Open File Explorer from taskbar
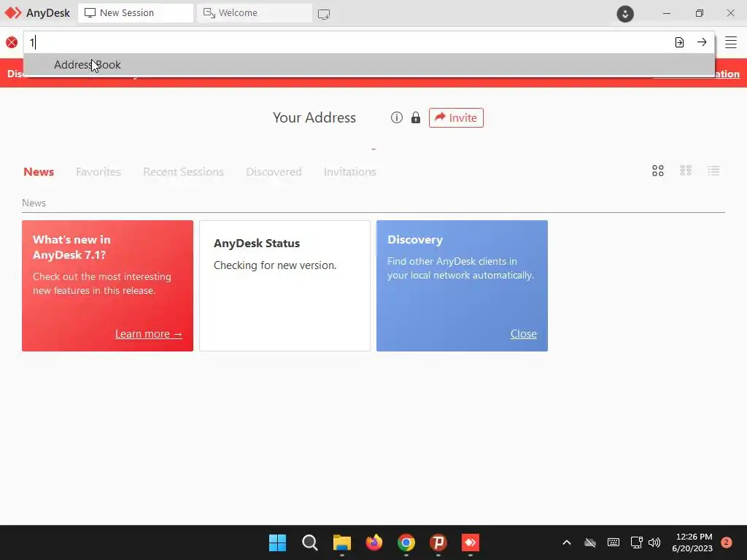747x560 pixels. point(342,542)
